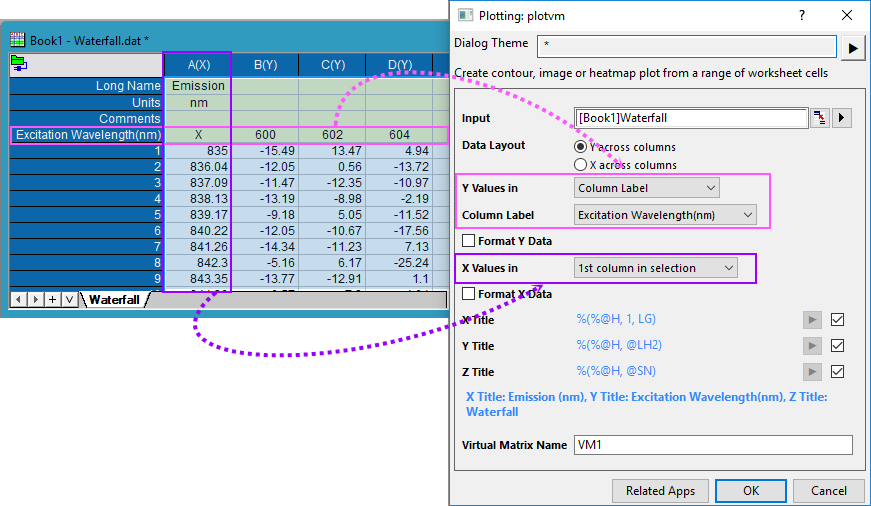Open the Column Label dropdown
The height and width of the screenshot is (506, 871).
coord(665,215)
